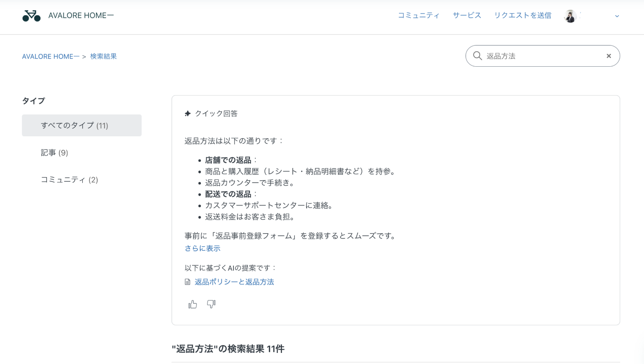Click the 商品と購入履歴 bullet line
The width and height of the screenshot is (644, 364).
301,172
